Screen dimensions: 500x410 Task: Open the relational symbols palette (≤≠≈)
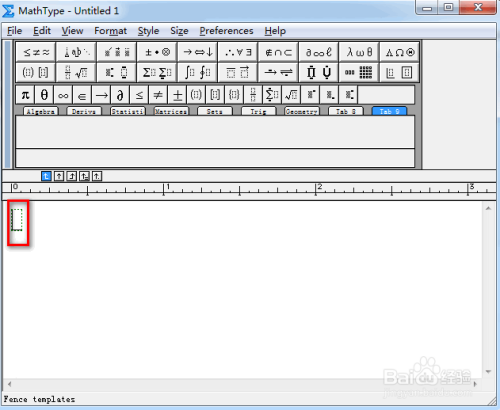click(x=36, y=52)
